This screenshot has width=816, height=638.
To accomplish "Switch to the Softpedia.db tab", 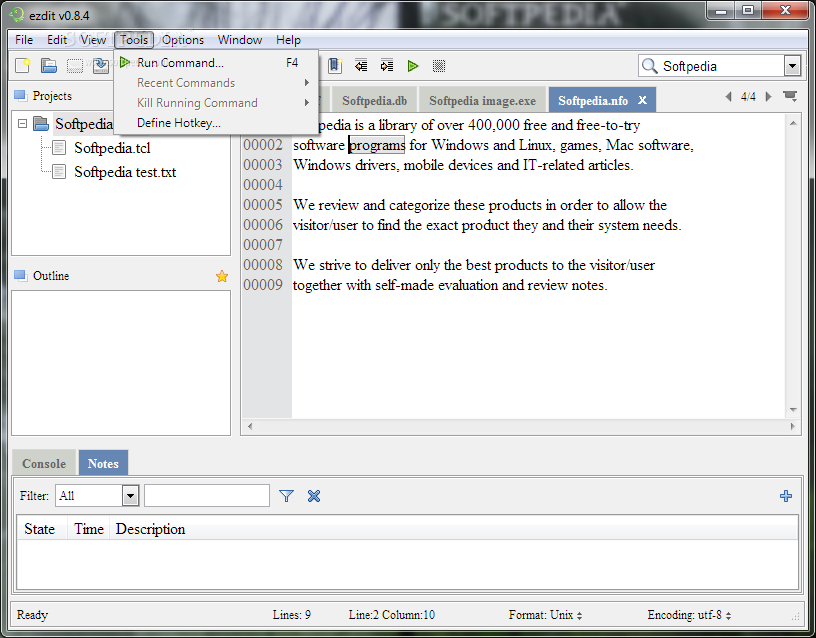I will coord(375,100).
